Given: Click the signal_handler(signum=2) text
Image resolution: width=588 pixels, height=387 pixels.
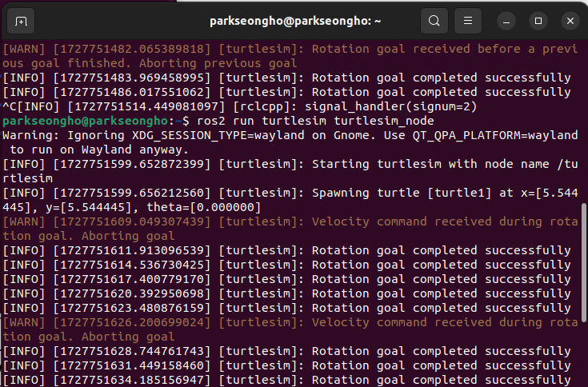Looking at the screenshot, I should 390,107.
